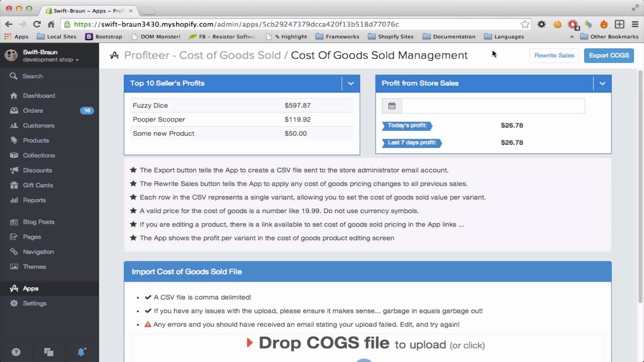644x362 pixels.
Task: Open the chat windows icon at sidebar bottom
Action: (x=48, y=352)
